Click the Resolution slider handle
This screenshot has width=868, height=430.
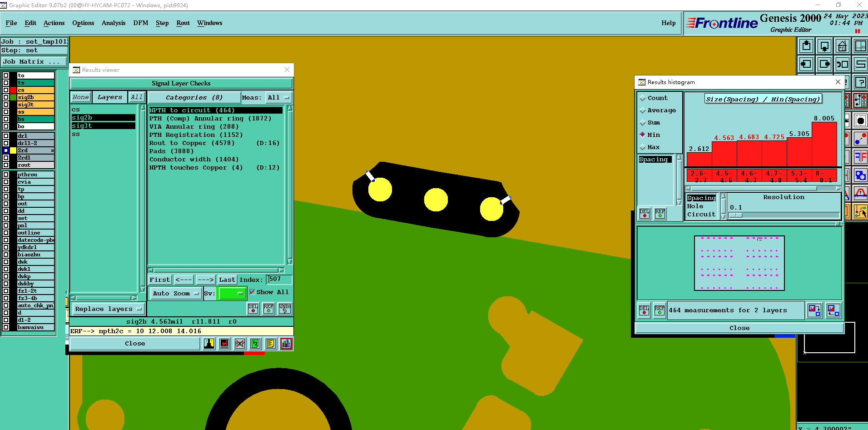coord(735,215)
